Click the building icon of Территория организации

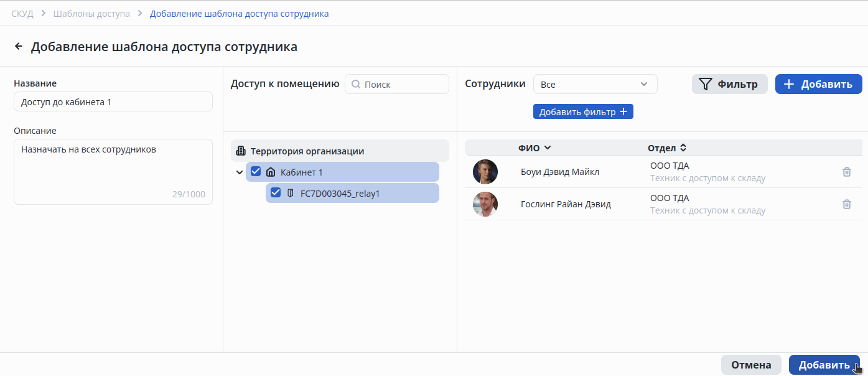pos(241,151)
